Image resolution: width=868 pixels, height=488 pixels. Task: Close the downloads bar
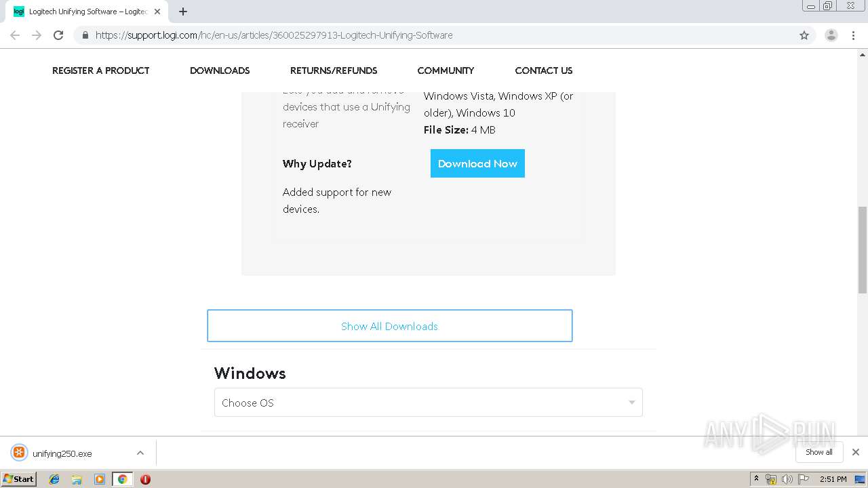856,452
